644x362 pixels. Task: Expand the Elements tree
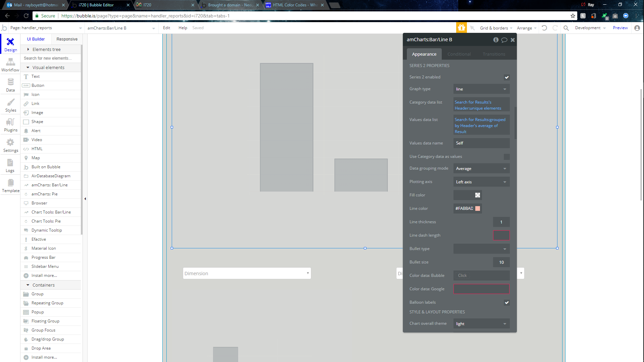pos(51,49)
